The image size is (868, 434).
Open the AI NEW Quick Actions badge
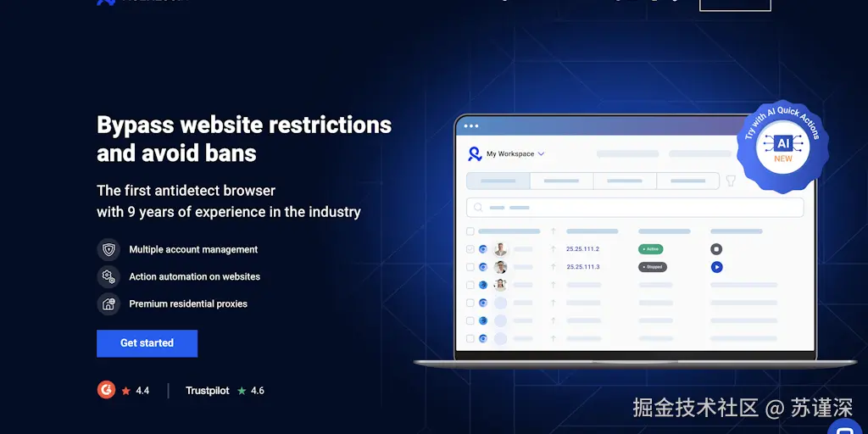point(782,147)
